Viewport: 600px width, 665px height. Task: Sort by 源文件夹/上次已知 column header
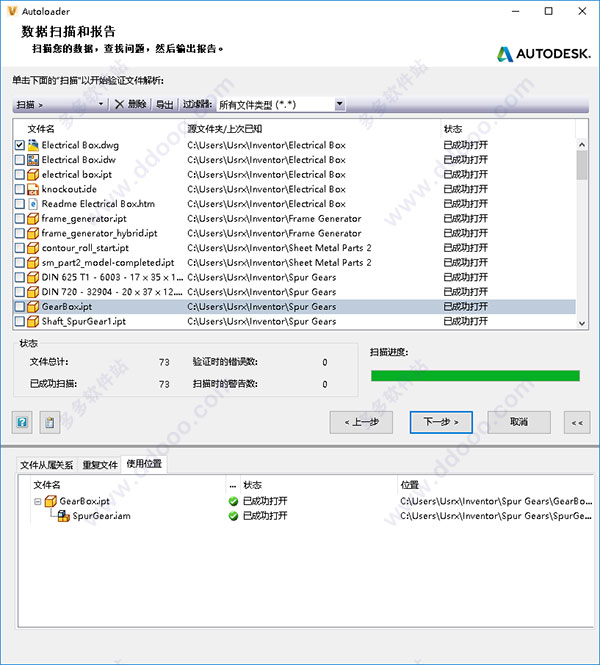pyautogui.click(x=225, y=129)
